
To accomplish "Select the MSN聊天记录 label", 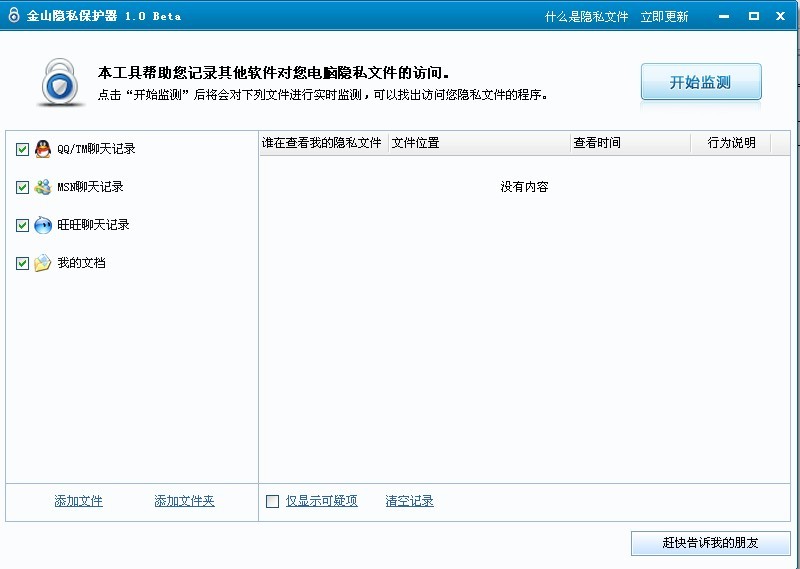I will tap(90, 187).
